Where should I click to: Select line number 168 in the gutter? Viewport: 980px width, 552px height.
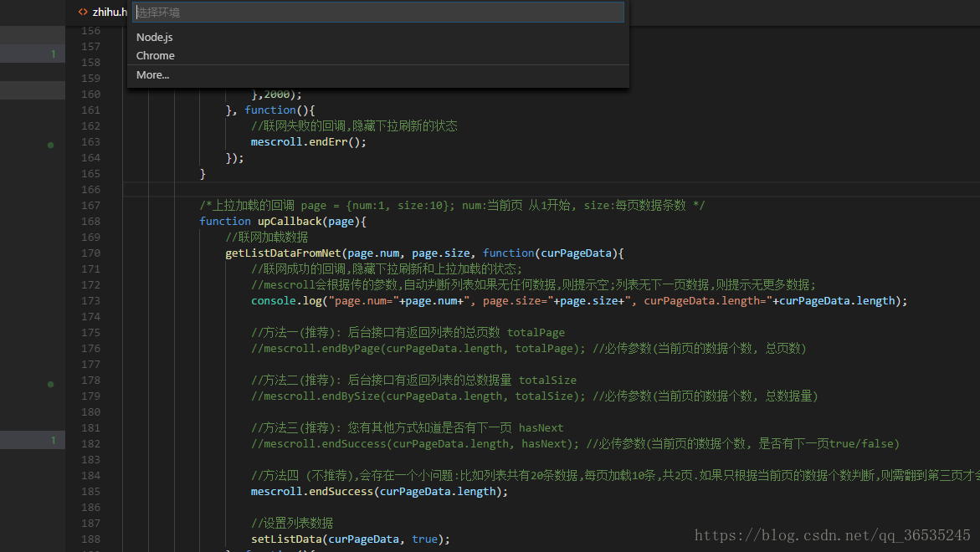90,221
